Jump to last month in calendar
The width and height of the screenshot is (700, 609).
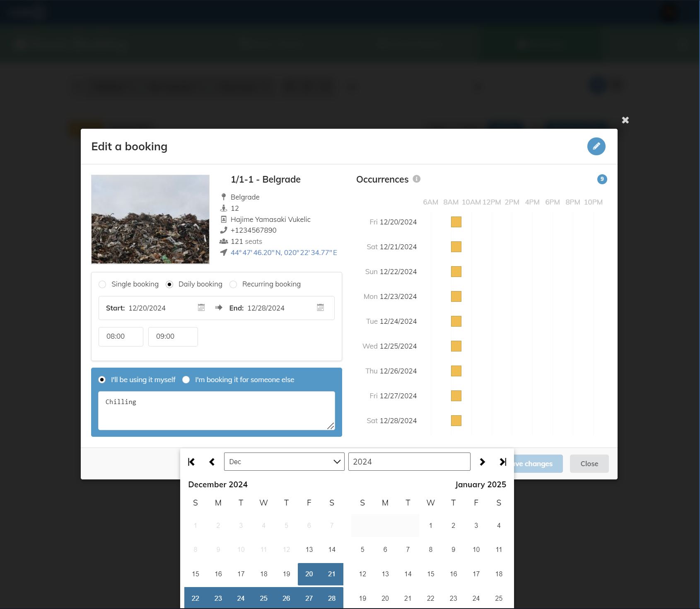pyautogui.click(x=503, y=462)
